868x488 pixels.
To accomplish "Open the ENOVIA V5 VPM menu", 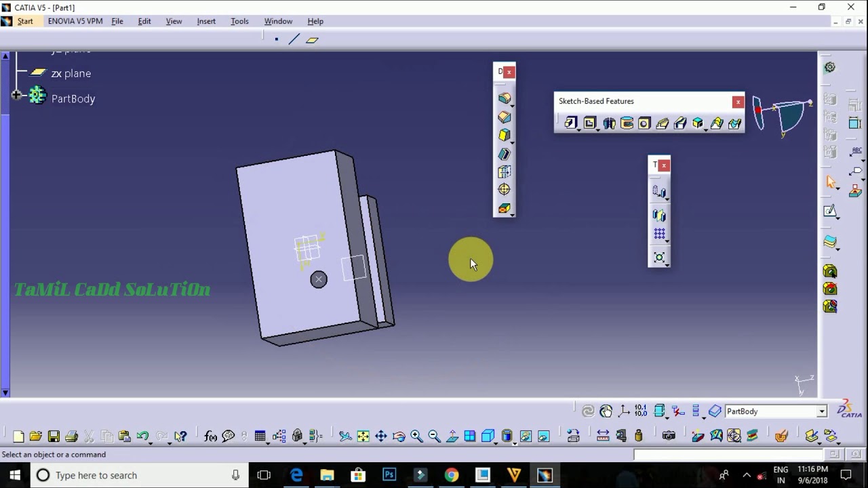I will 75,21.
